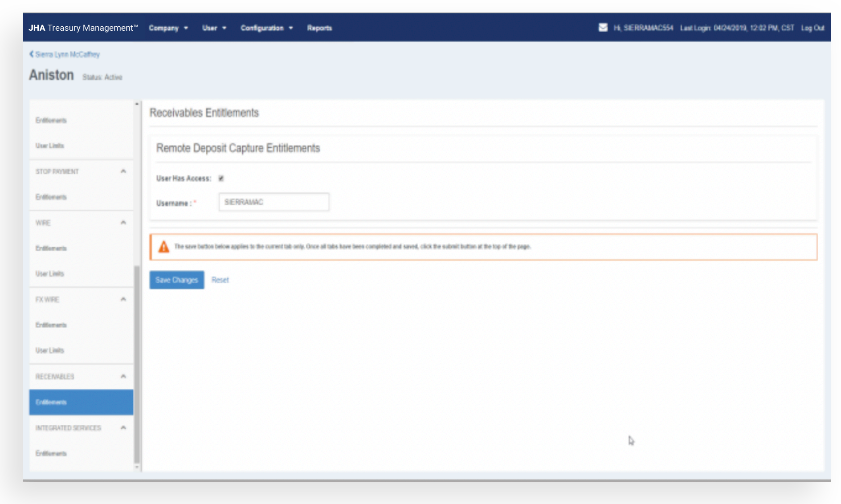Collapse the INTEGRATED SERVICES section chevron
Viewport: 841px width, 504px height.
pyautogui.click(x=123, y=427)
